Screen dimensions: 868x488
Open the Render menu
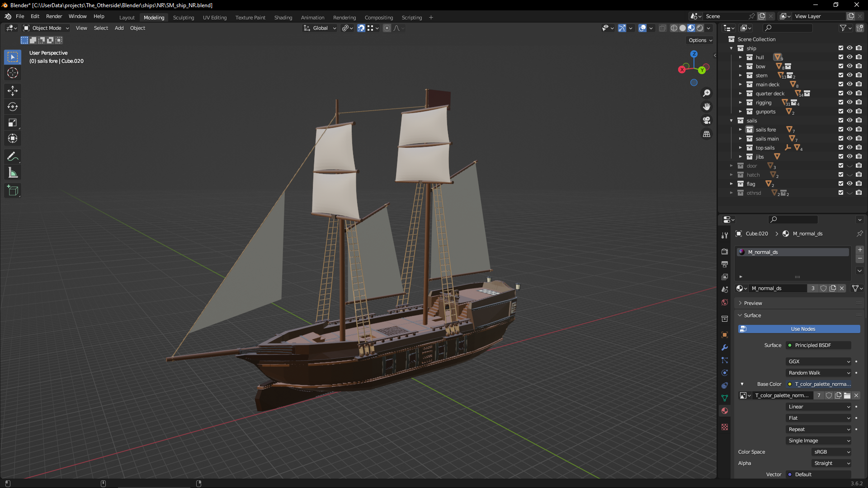(54, 16)
